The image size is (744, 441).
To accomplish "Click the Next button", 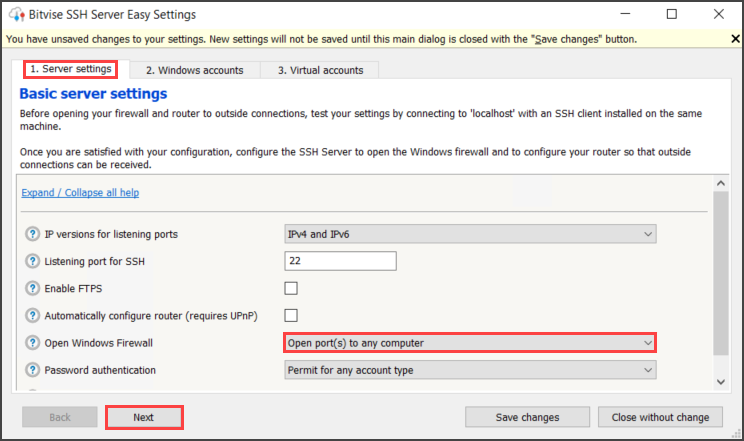I will [144, 417].
